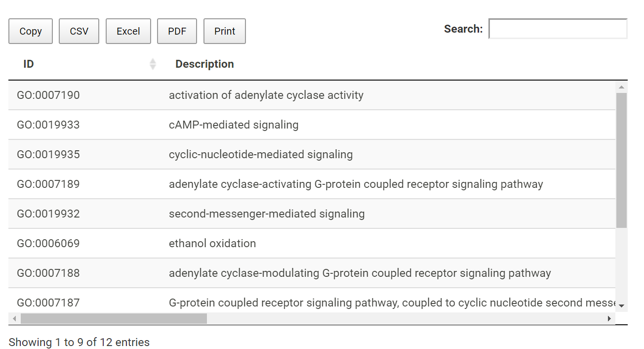Image resolution: width=644 pixels, height=349 pixels.
Task: Click the vertical scrollbar up arrow
Action: (x=621, y=87)
